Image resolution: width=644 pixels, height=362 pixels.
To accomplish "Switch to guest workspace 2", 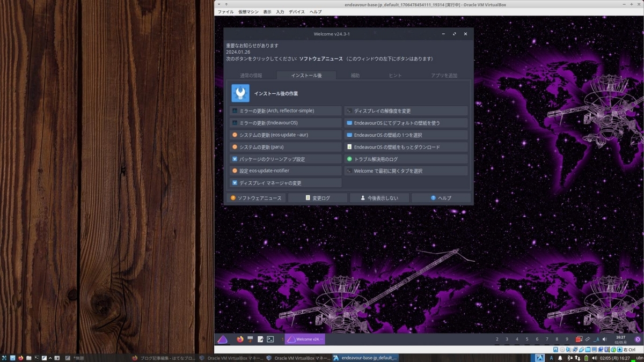I will [x=497, y=339].
